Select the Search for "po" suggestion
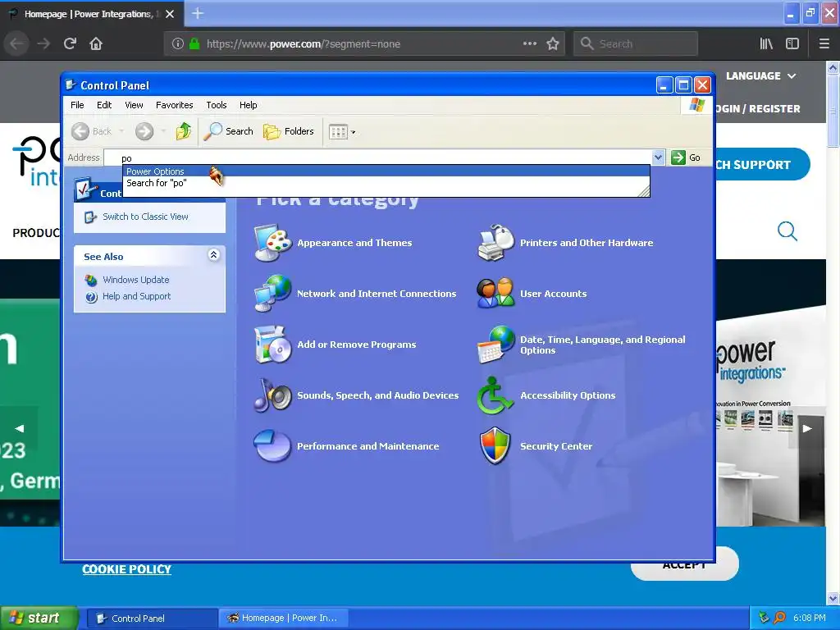840x630 pixels. (x=386, y=183)
